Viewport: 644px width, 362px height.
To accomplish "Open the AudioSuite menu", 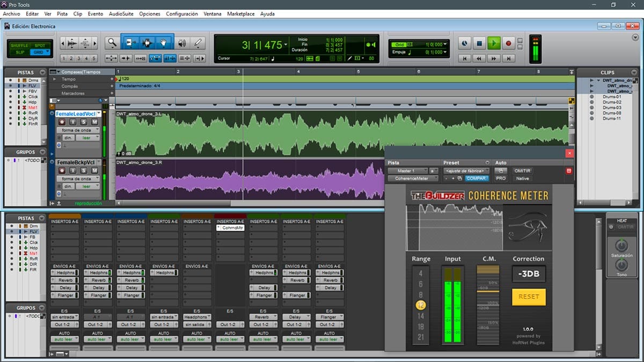I will tap(121, 13).
